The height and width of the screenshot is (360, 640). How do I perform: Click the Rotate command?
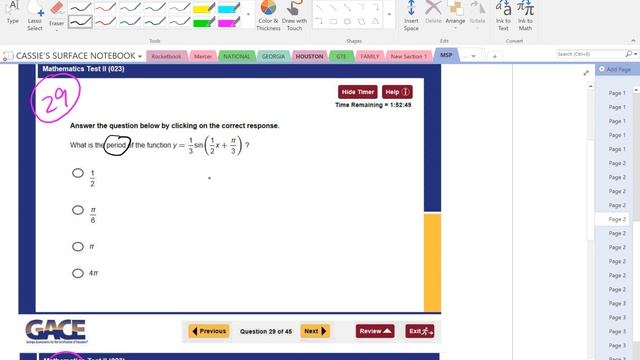(477, 12)
